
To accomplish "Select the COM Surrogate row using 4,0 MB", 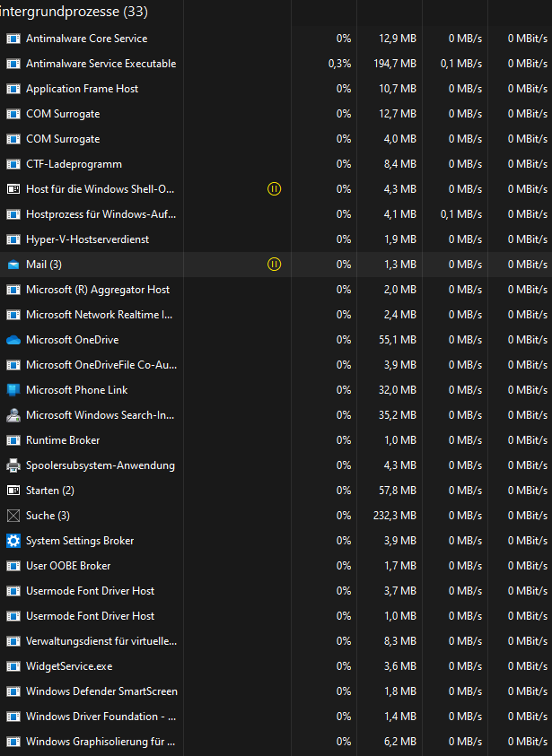I will coord(276,139).
